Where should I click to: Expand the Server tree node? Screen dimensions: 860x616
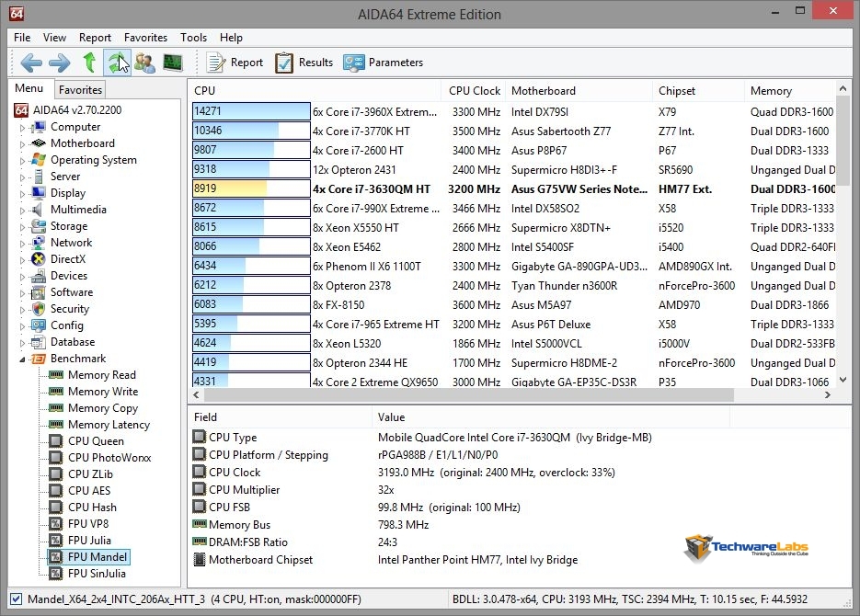tap(22, 177)
